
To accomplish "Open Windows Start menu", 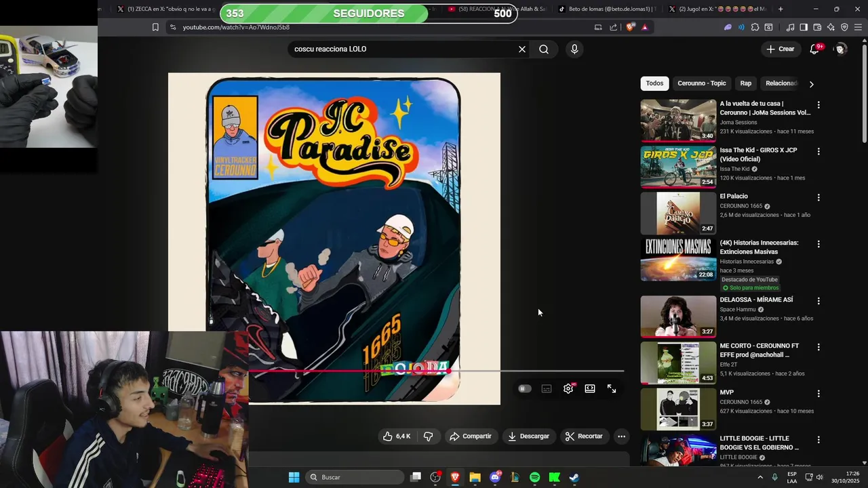I will point(294,477).
